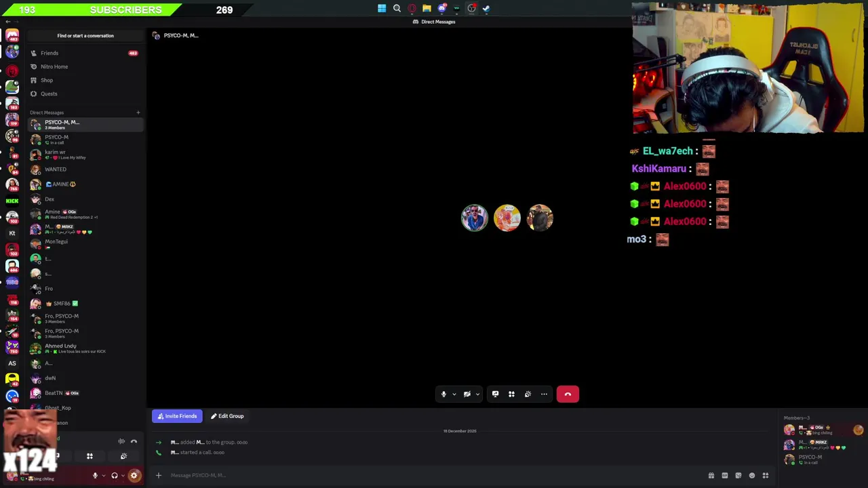Open the GIF picker in message bar
868x488 pixels.
click(725, 475)
